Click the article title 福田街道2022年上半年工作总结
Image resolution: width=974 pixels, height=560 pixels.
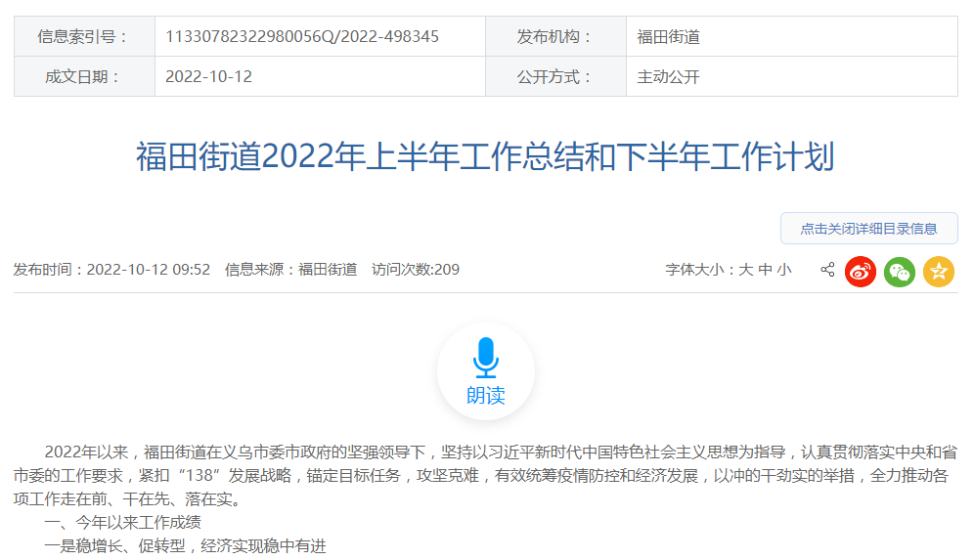tap(485, 156)
